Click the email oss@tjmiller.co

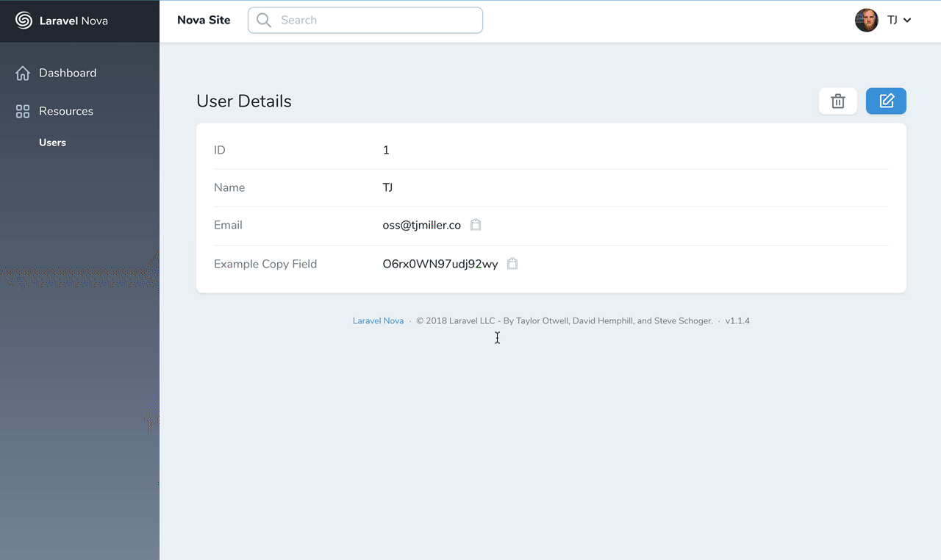[421, 225]
